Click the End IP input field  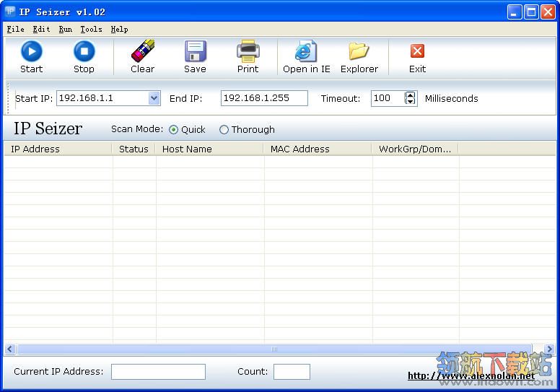tap(264, 98)
